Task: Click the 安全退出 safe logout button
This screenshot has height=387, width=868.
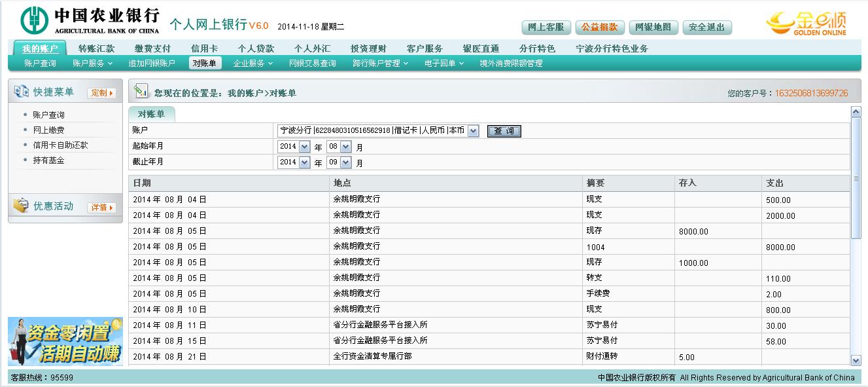Action: 706,28
